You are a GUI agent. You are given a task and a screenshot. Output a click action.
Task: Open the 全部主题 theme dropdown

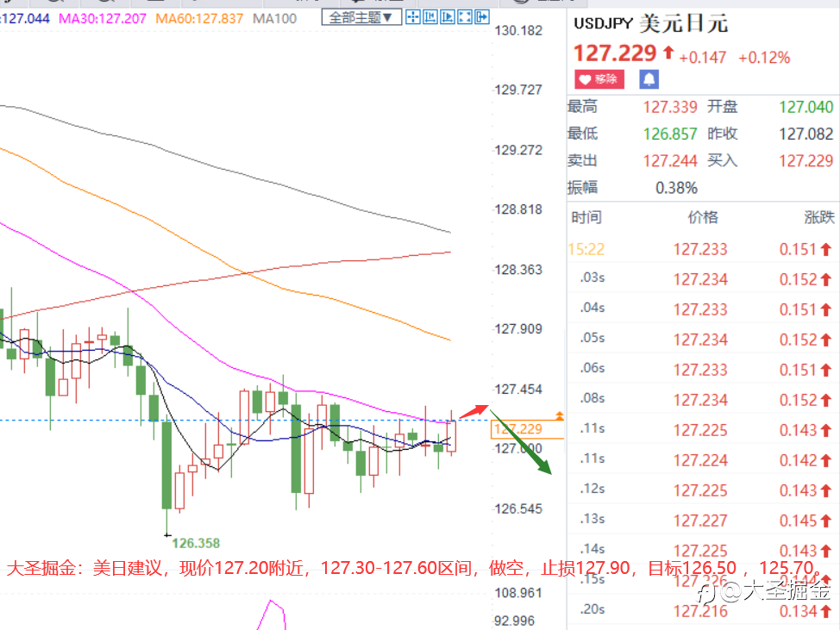tap(361, 17)
